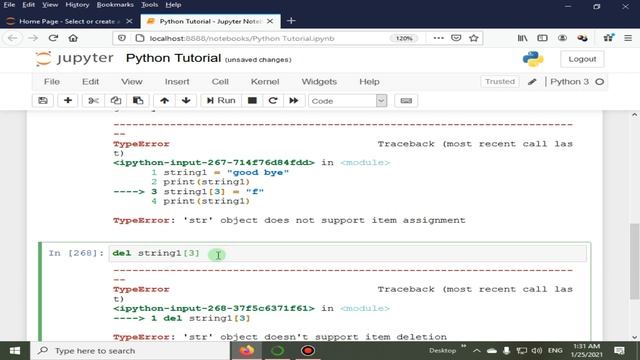Go to the browser home page
The width and height of the screenshot is (640, 360).
pyautogui.click(x=73, y=38)
